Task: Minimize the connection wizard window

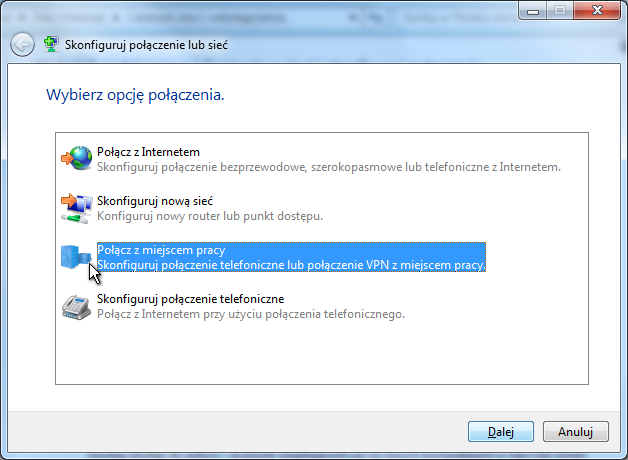Action: (531, 10)
